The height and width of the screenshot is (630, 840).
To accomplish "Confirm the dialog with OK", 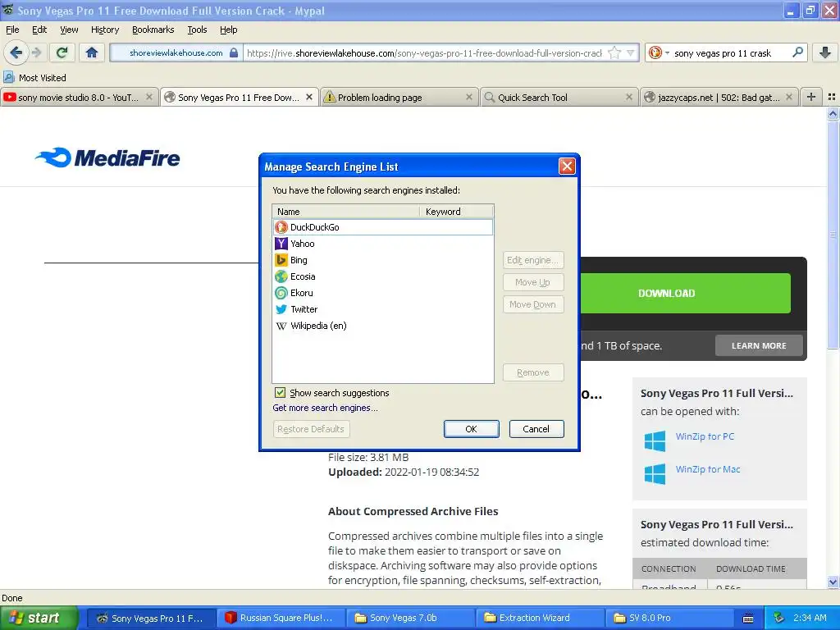I will 472,429.
